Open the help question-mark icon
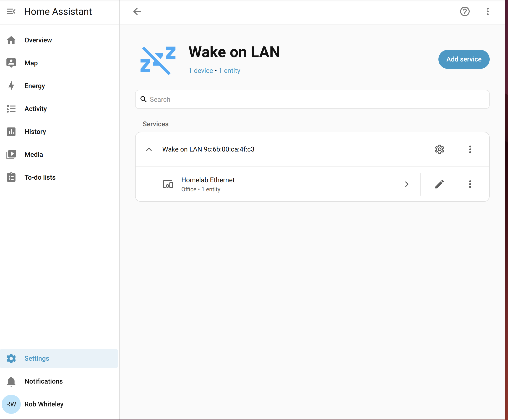Viewport: 508px width, 420px height. pos(465,11)
